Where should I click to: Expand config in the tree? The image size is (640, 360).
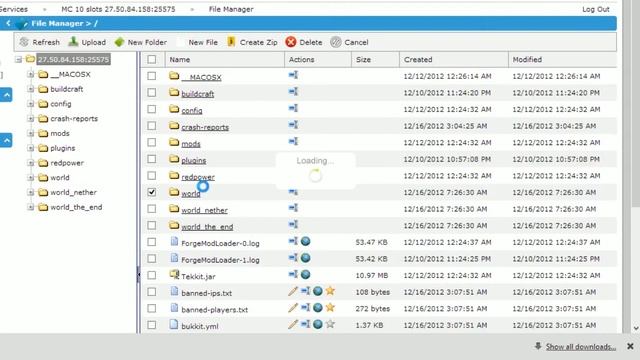tap(31, 104)
